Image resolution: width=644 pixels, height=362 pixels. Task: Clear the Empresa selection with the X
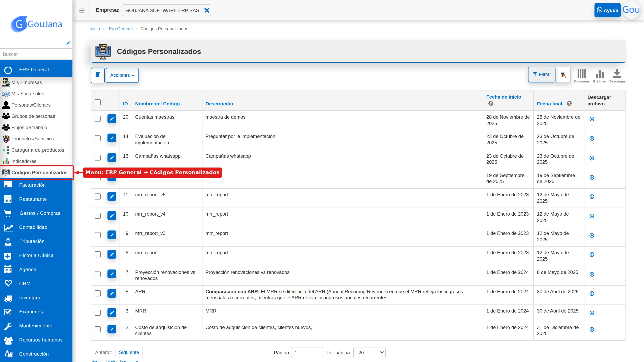tap(207, 10)
